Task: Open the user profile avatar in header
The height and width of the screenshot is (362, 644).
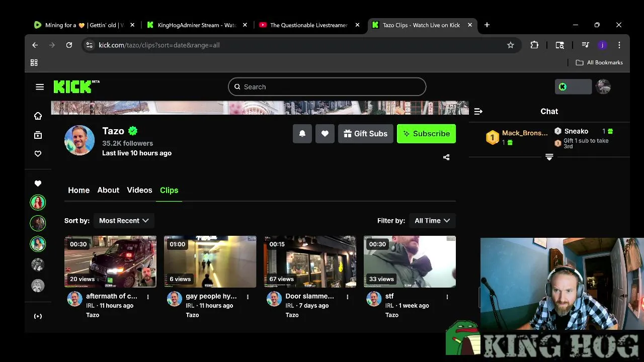Action: click(x=603, y=86)
